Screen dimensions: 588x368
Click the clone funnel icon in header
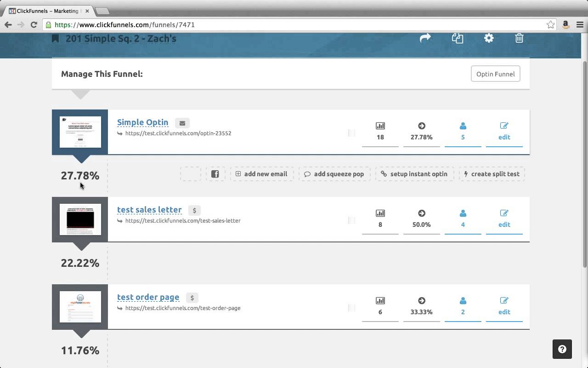[457, 38]
